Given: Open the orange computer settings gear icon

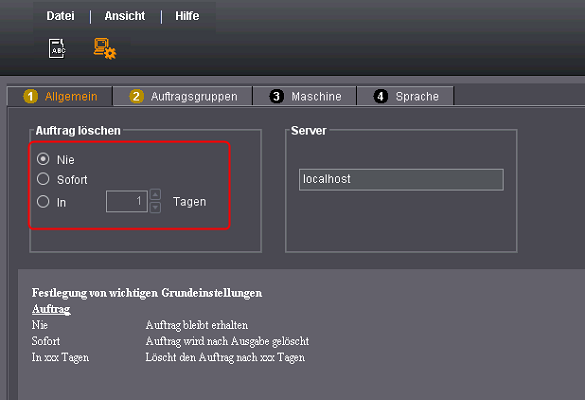Looking at the screenshot, I should click(x=105, y=49).
